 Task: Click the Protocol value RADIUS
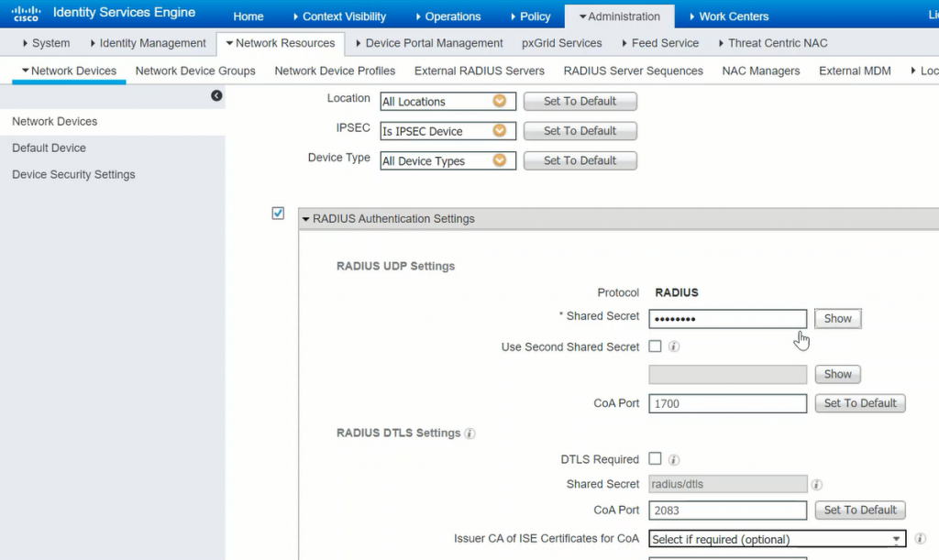677,292
